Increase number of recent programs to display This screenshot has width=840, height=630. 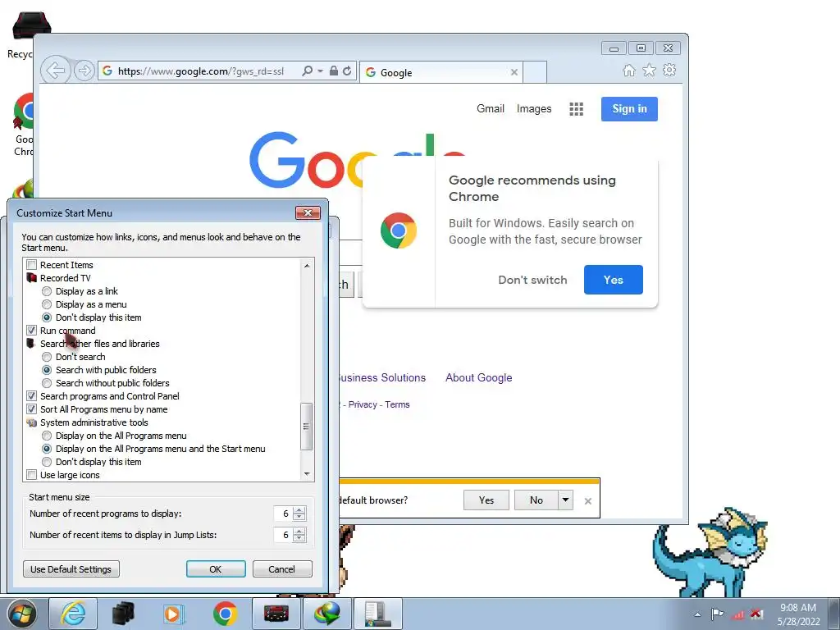(299, 510)
